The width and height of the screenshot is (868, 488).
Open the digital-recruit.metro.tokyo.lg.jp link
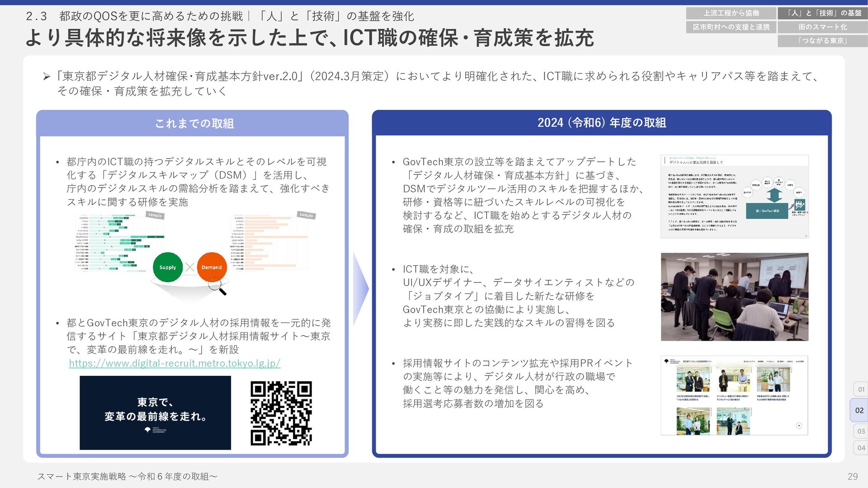[x=175, y=363]
